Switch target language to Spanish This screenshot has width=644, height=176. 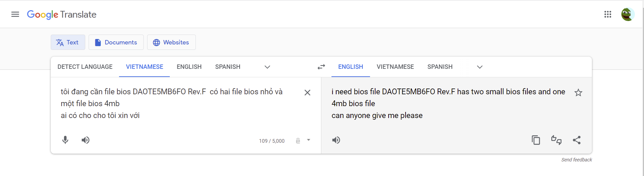[x=440, y=67]
